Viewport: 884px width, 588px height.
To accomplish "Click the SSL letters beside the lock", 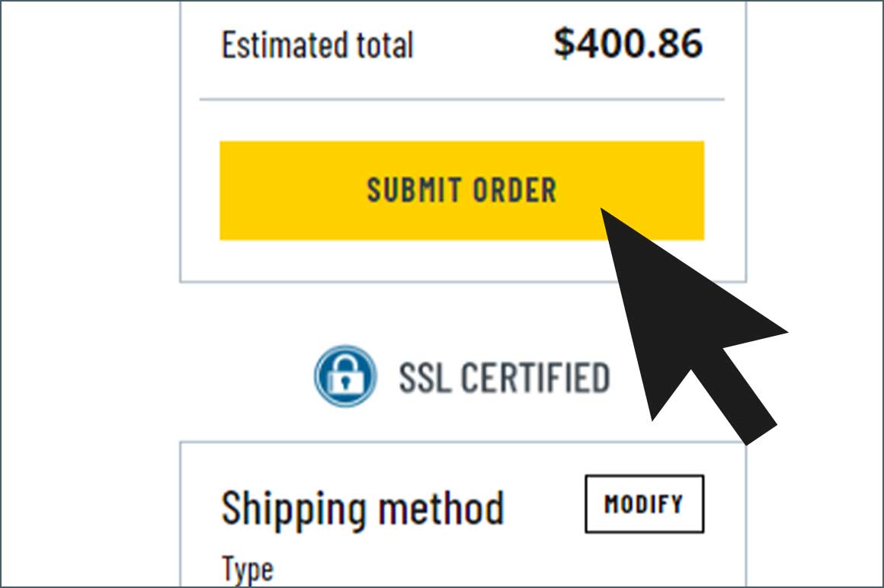I will [x=425, y=377].
